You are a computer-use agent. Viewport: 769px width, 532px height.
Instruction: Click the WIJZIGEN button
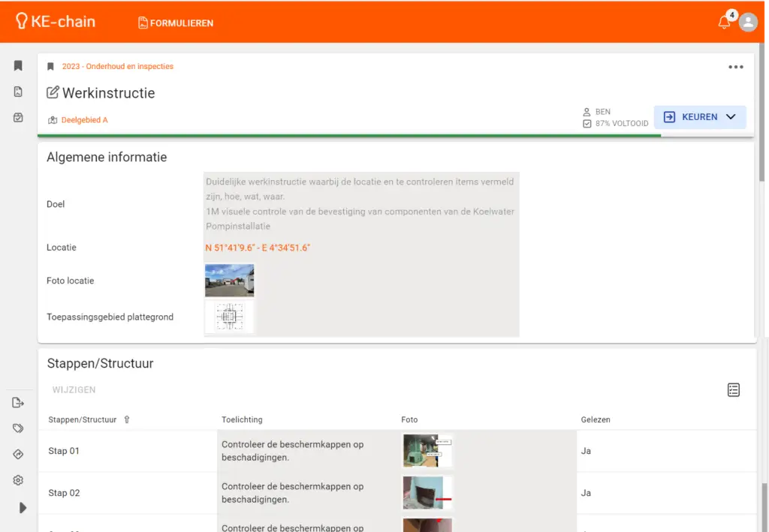pos(74,390)
